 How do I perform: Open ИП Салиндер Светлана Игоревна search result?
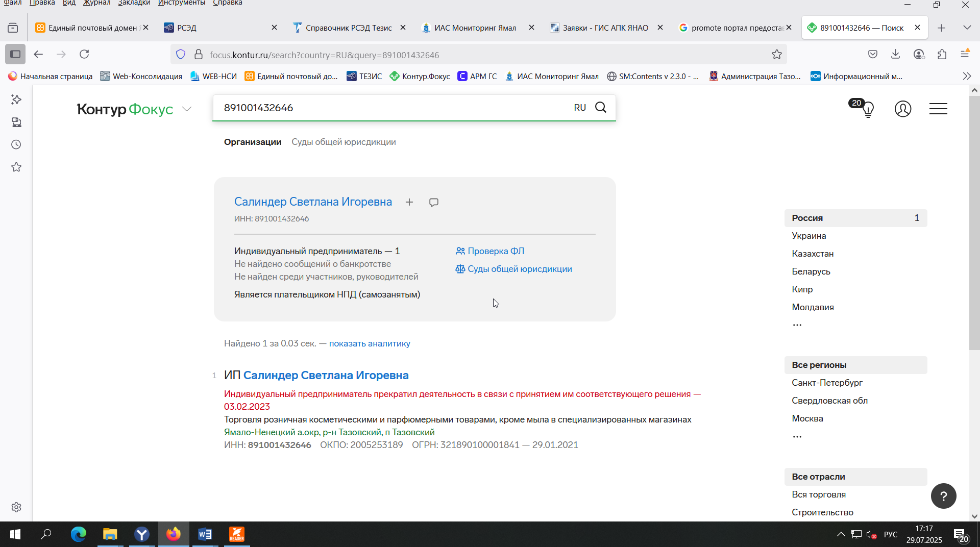tap(326, 376)
